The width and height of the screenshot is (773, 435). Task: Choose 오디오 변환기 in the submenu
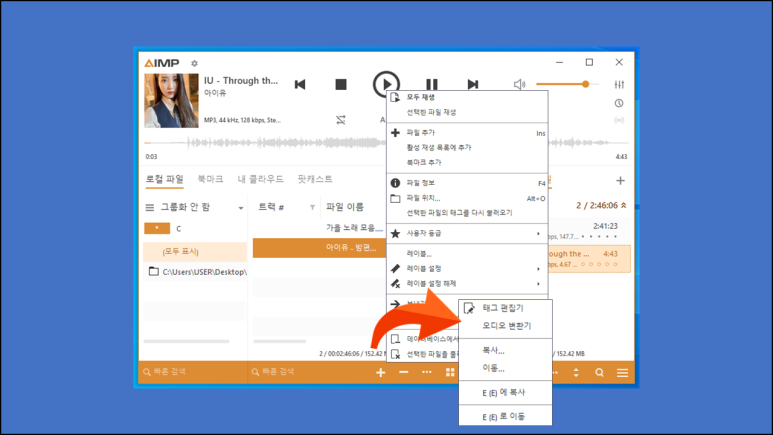point(505,326)
